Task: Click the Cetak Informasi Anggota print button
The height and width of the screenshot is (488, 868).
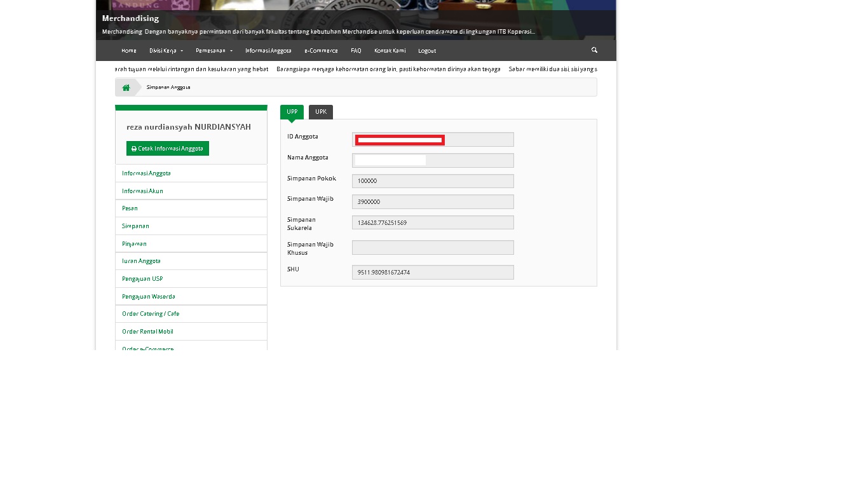Action: (x=168, y=149)
